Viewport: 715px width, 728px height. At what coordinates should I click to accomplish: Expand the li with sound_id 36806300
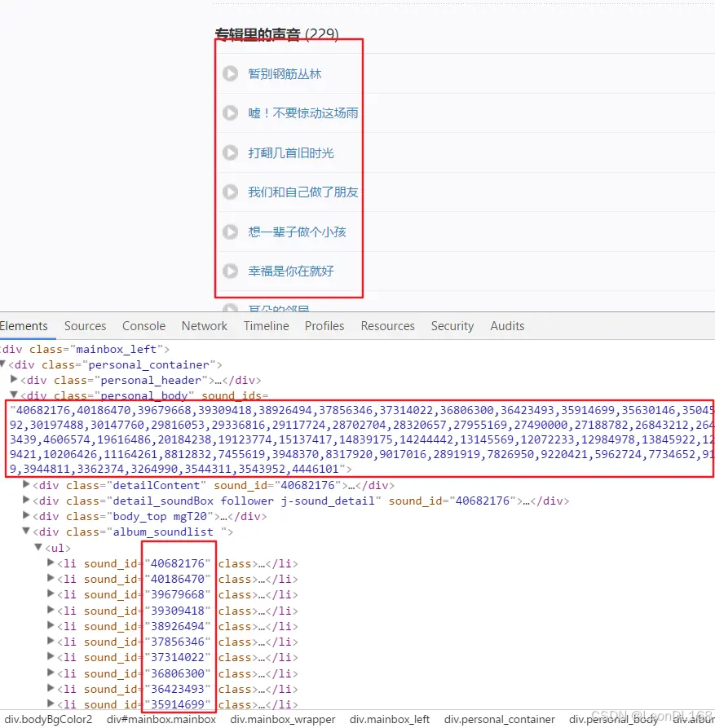pos(51,673)
